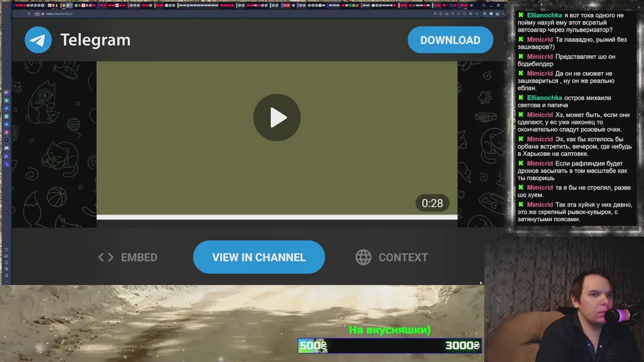Open WhatsApp in the browser sidebar

click(7, 116)
